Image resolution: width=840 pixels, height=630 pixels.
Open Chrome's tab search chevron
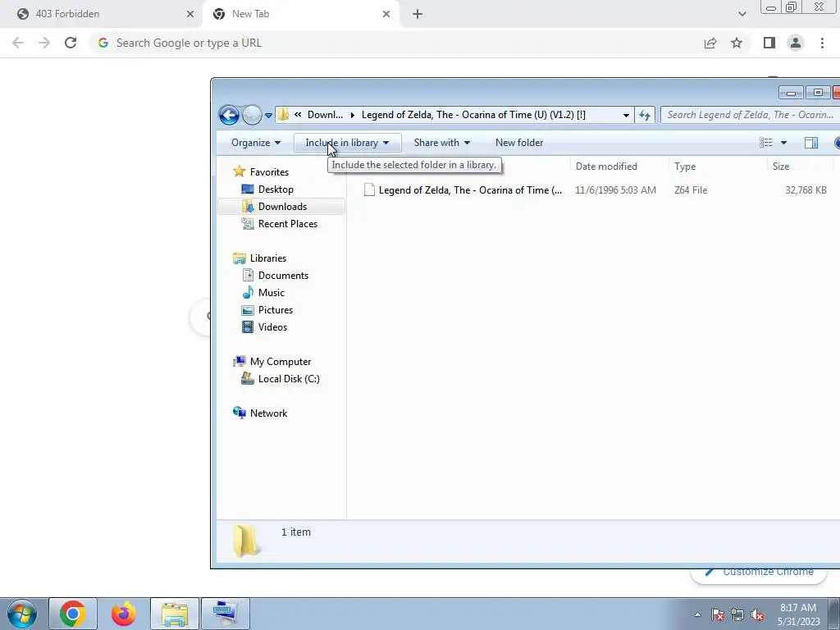point(742,14)
